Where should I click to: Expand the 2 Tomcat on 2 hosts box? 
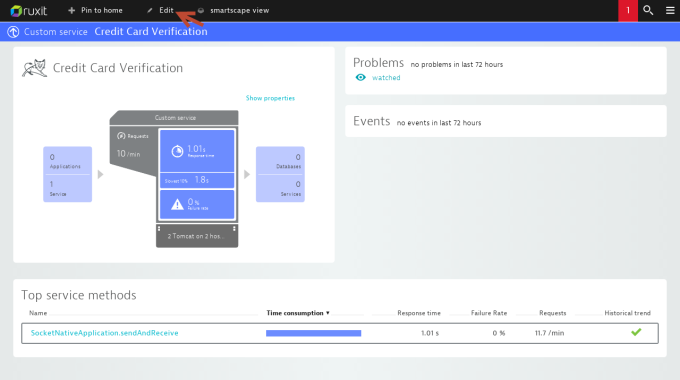coord(197,236)
